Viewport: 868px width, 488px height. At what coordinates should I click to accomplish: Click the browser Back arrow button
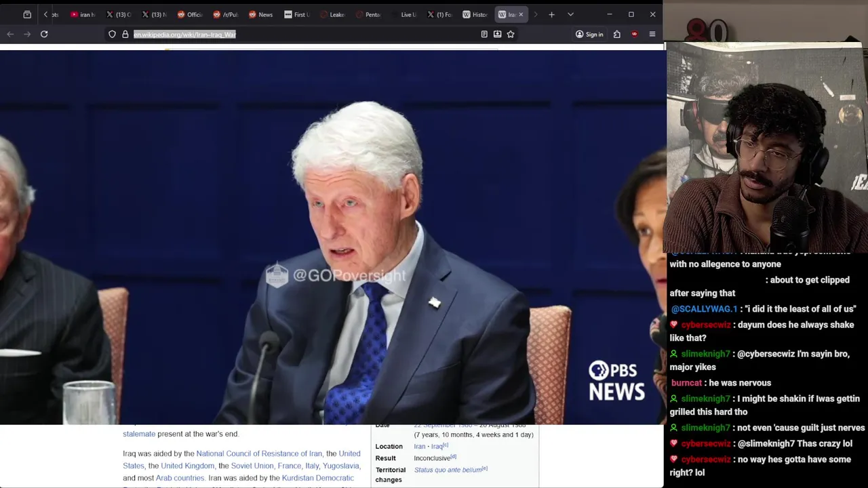[x=10, y=34]
